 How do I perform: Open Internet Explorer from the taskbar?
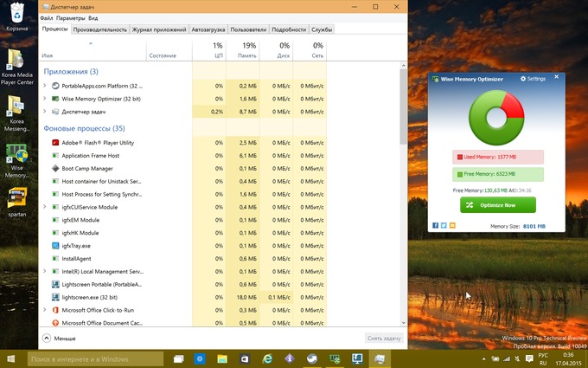267,358
